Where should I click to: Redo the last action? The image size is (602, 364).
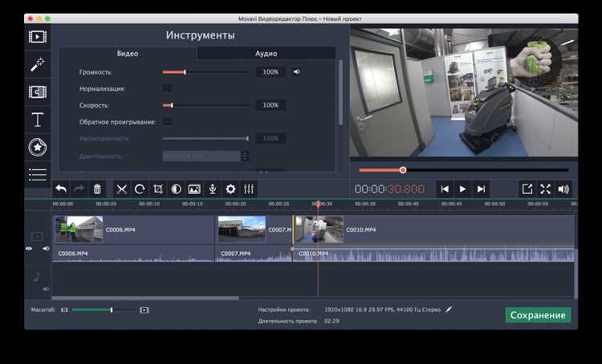(x=79, y=188)
